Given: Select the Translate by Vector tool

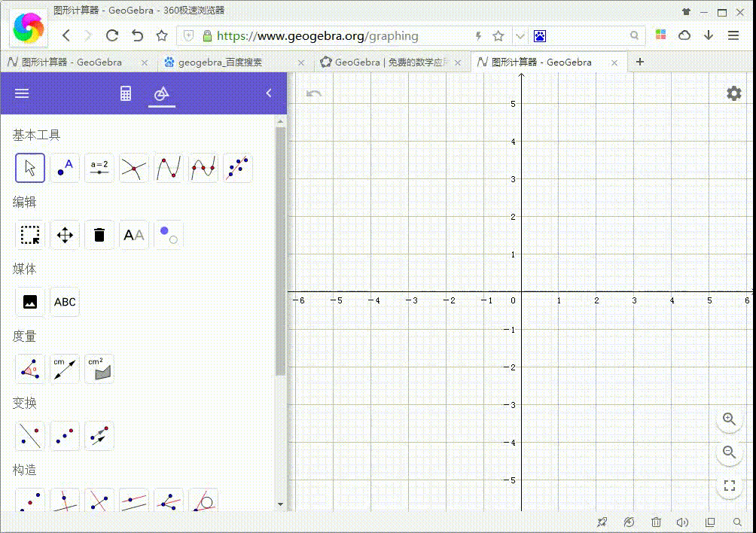Looking at the screenshot, I should pos(99,436).
